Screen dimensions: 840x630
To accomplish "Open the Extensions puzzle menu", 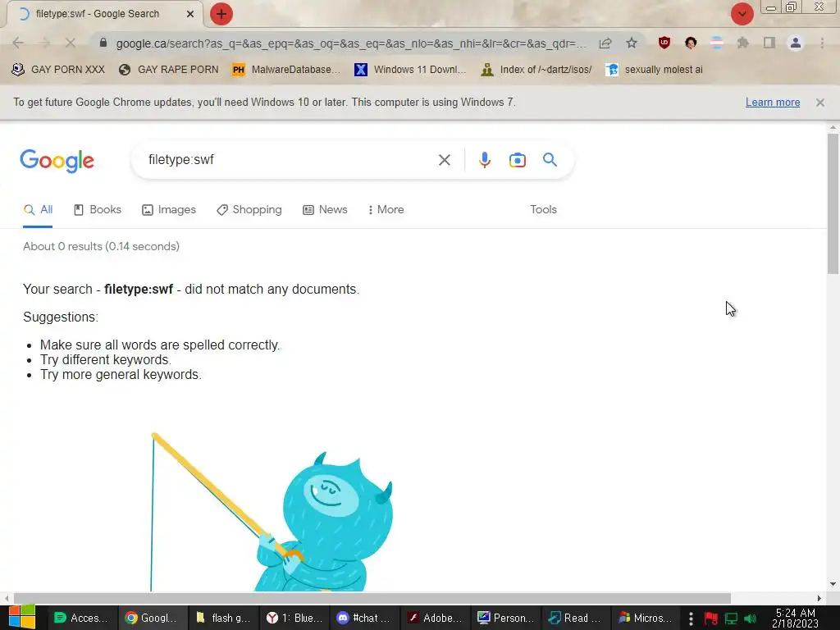I will [743, 43].
